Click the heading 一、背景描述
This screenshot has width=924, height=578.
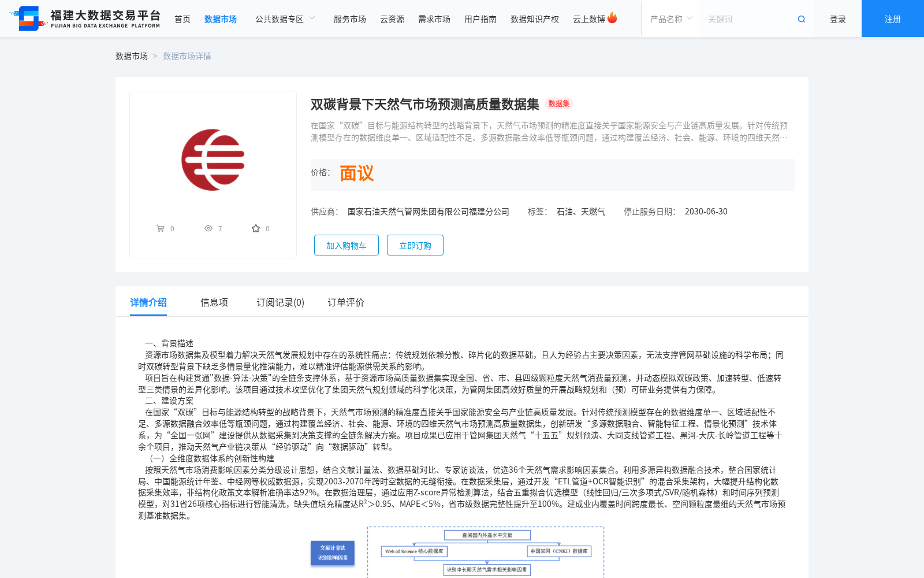pyautogui.click(x=169, y=343)
